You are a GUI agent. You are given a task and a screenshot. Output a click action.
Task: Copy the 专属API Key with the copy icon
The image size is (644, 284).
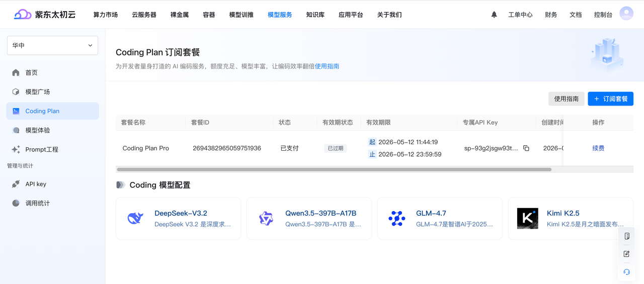[526, 148]
